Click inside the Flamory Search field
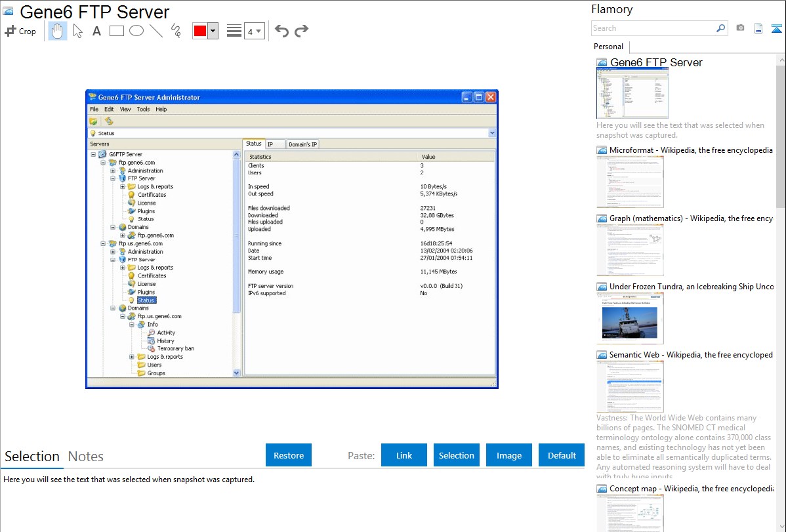Viewport: 786px width, 532px height. click(x=653, y=28)
